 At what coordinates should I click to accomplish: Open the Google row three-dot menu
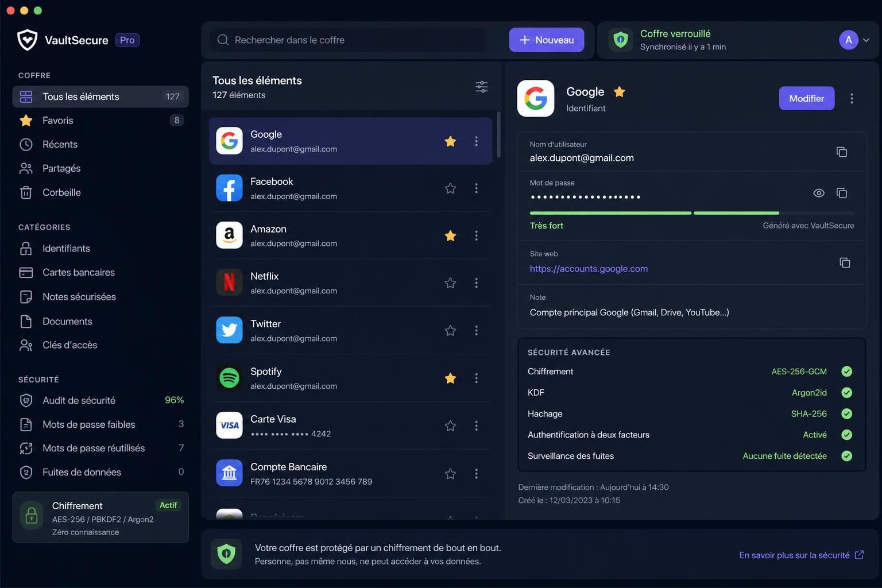click(476, 141)
